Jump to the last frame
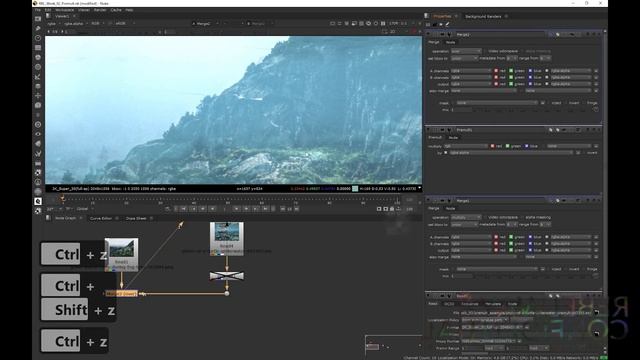Viewport: 640px width, 360px height. coord(265,209)
